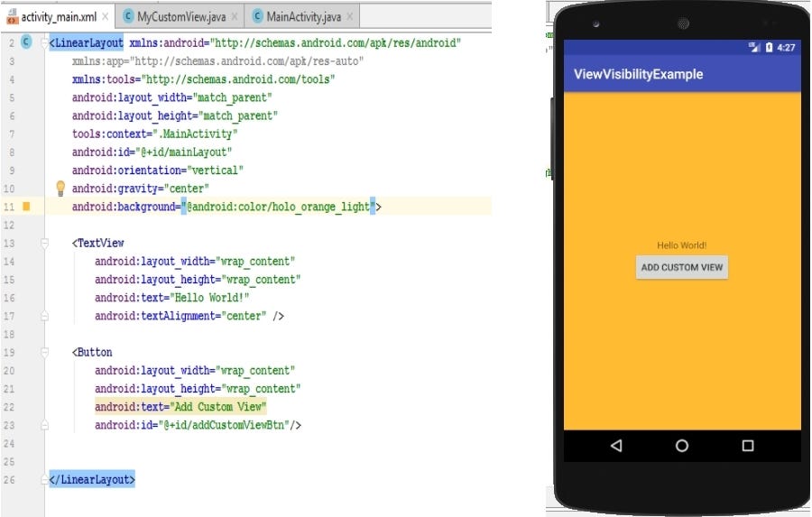
Task: Collapse the Button fold marker at line 19
Action: coord(44,352)
